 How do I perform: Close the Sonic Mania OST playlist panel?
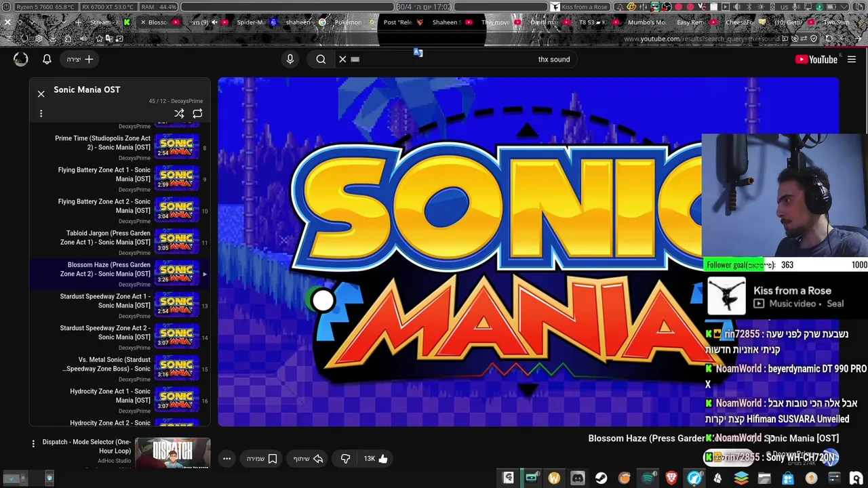41,94
